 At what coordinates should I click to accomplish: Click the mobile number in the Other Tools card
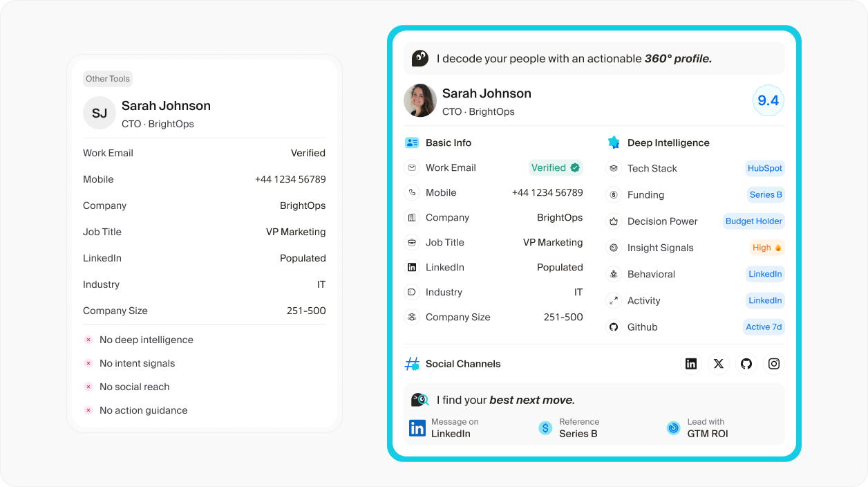point(290,179)
